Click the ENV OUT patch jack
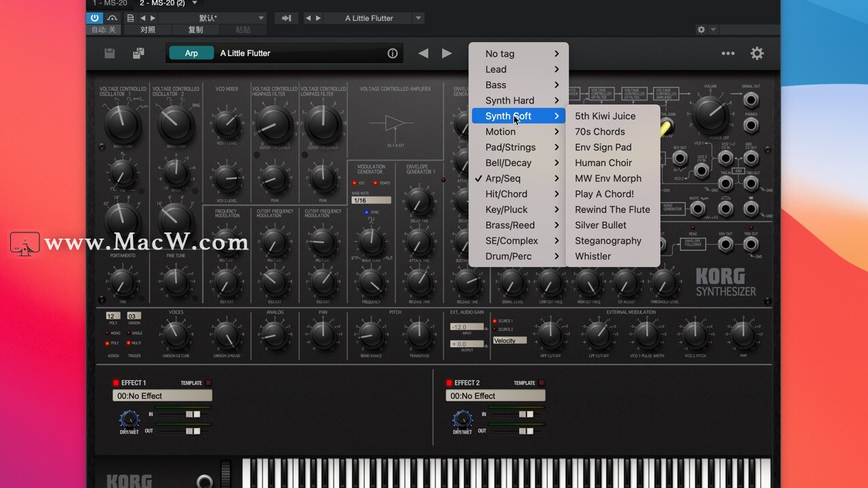 [725, 245]
